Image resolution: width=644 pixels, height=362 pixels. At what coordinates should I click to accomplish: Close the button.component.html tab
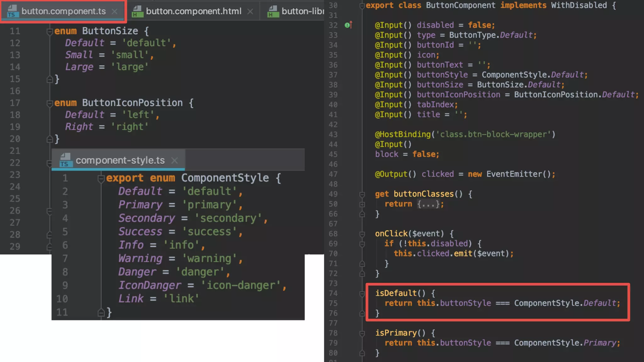point(250,12)
